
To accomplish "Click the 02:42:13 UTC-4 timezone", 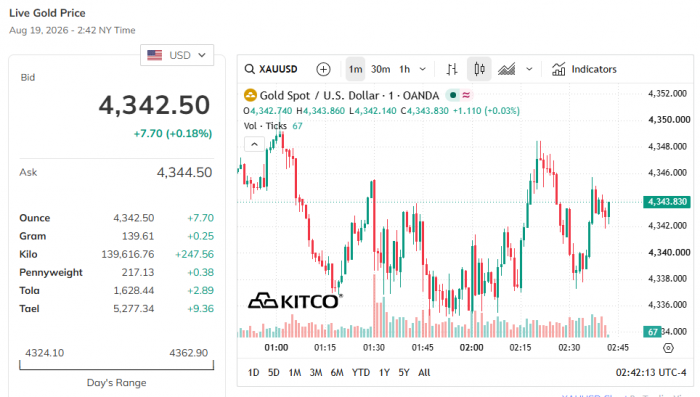I will click(651, 372).
